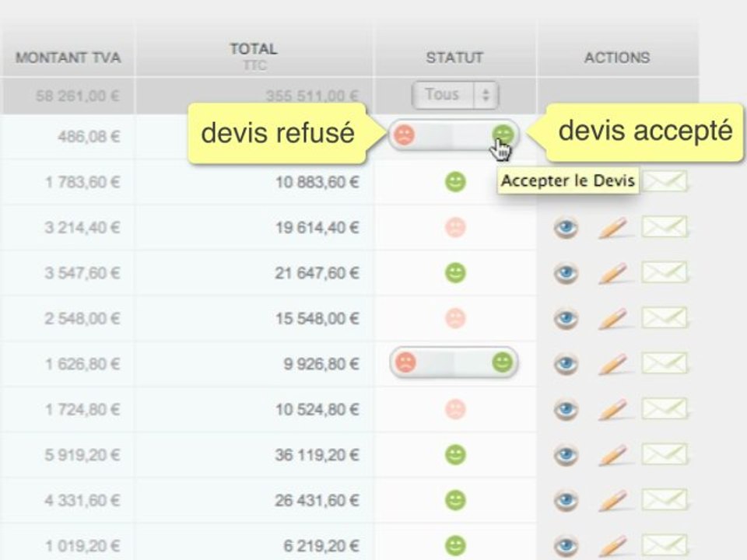
Task: Select the total cell 21 647,60 €
Action: click(x=317, y=273)
